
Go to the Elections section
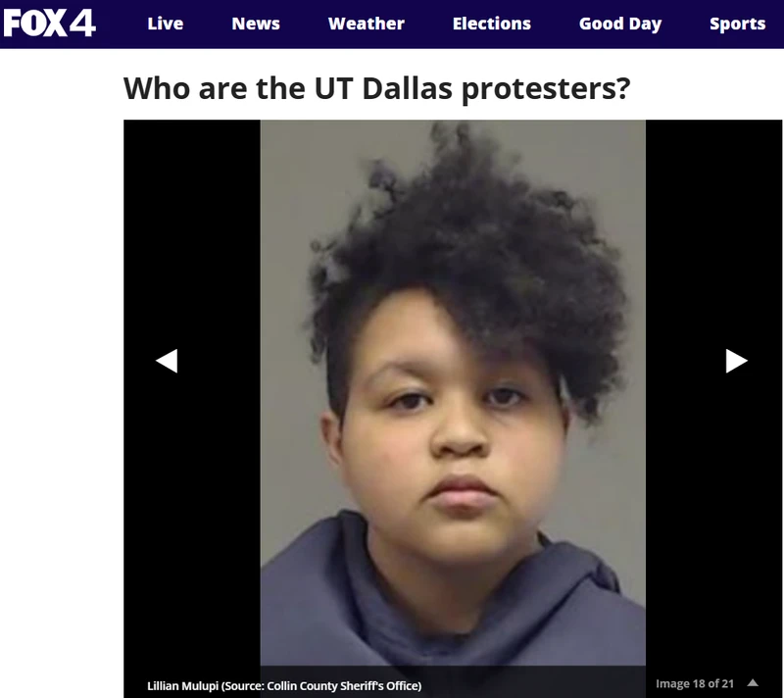[x=492, y=24]
